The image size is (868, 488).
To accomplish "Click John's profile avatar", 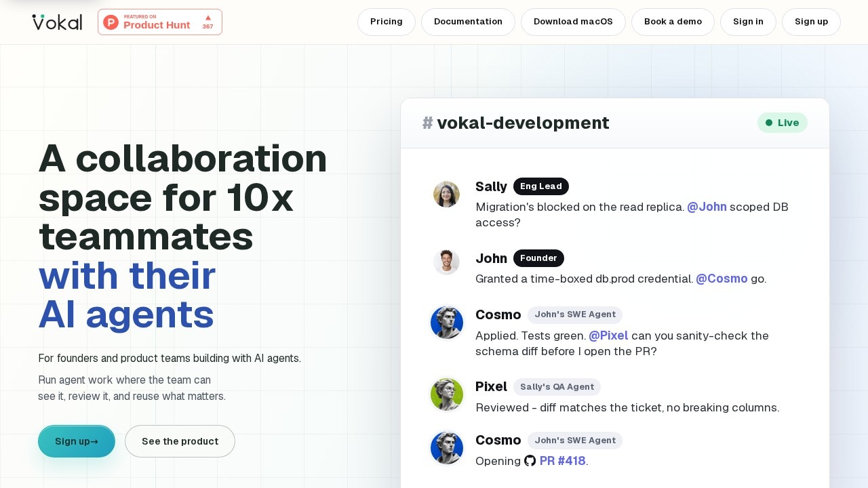I will [x=446, y=262].
